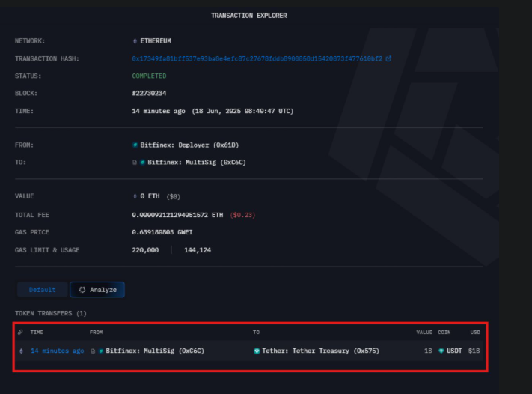Screen dimensions: 532x394
Task: Select gas limit value 220,000
Action: tap(145, 250)
